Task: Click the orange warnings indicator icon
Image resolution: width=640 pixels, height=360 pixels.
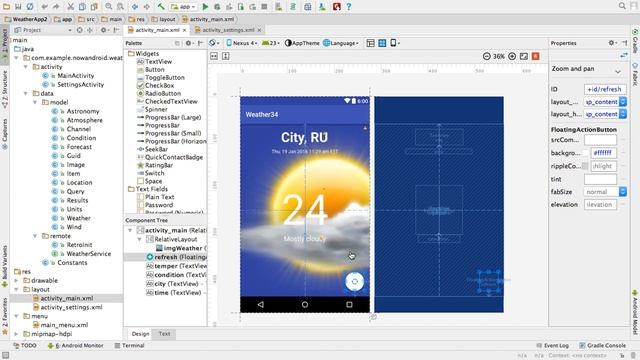Action: point(536,56)
